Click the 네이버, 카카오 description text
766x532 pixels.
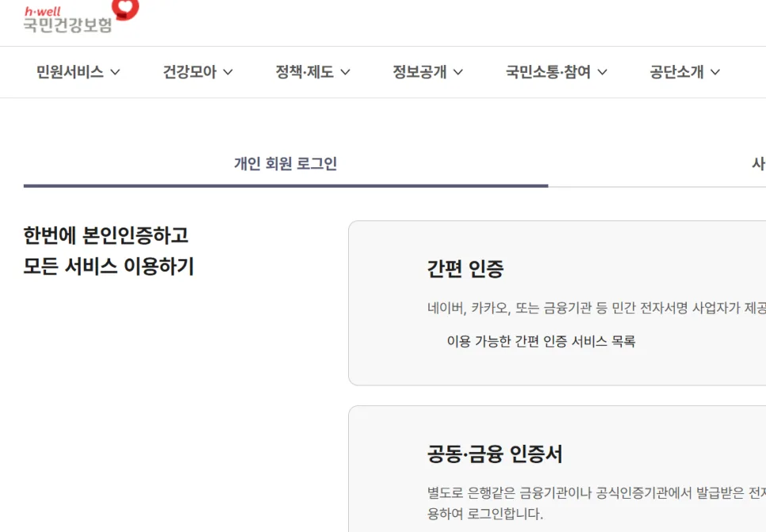pos(596,308)
